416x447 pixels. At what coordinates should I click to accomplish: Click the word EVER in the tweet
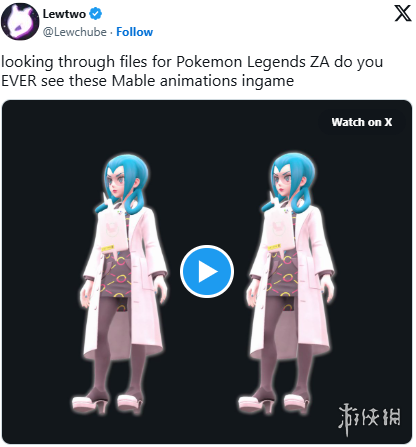click(x=19, y=81)
